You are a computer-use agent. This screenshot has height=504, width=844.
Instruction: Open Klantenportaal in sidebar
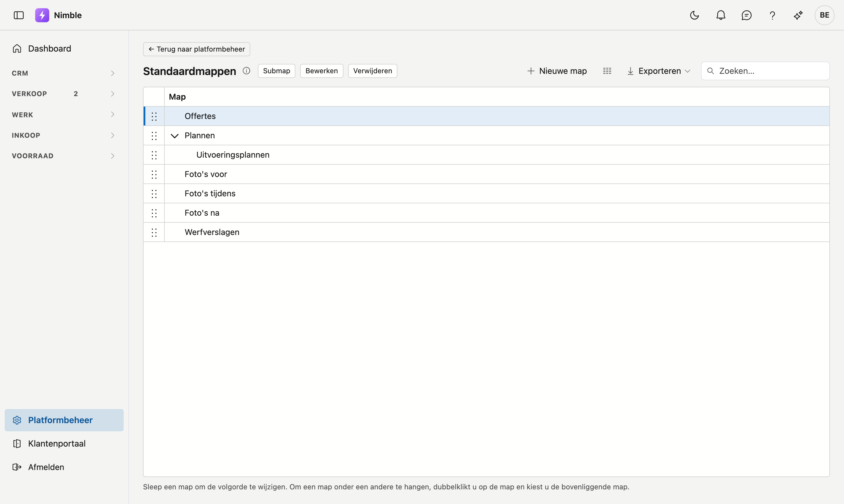click(x=64, y=444)
